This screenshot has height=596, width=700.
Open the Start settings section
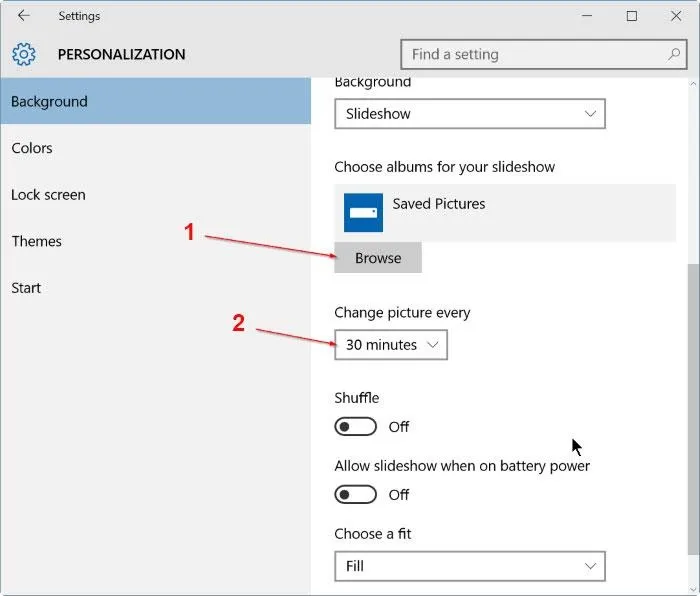(26, 288)
